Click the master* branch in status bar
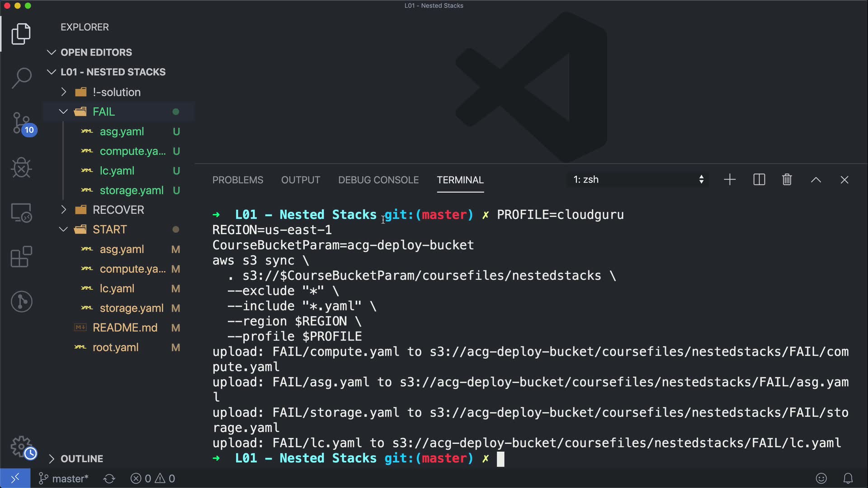 (64, 479)
